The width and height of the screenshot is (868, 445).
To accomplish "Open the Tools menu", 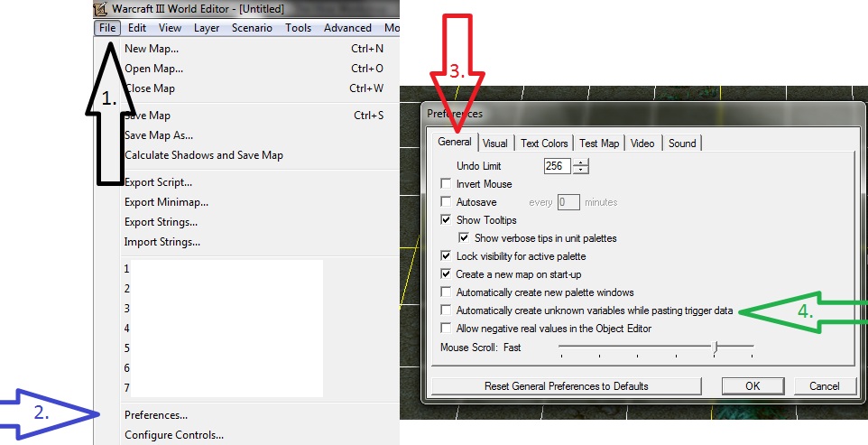I will [x=298, y=28].
